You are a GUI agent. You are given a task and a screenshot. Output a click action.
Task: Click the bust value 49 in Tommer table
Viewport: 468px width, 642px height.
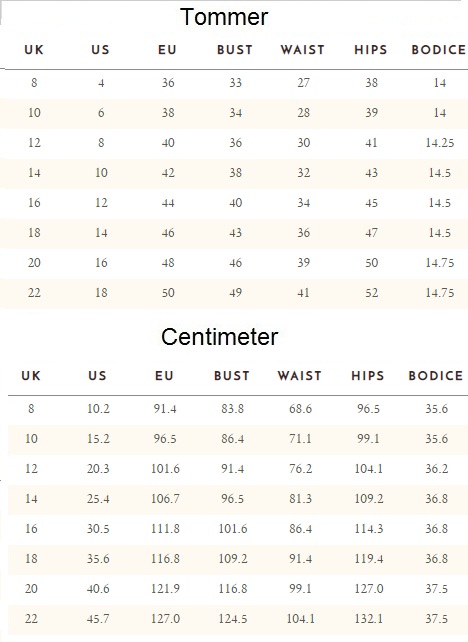click(235, 293)
